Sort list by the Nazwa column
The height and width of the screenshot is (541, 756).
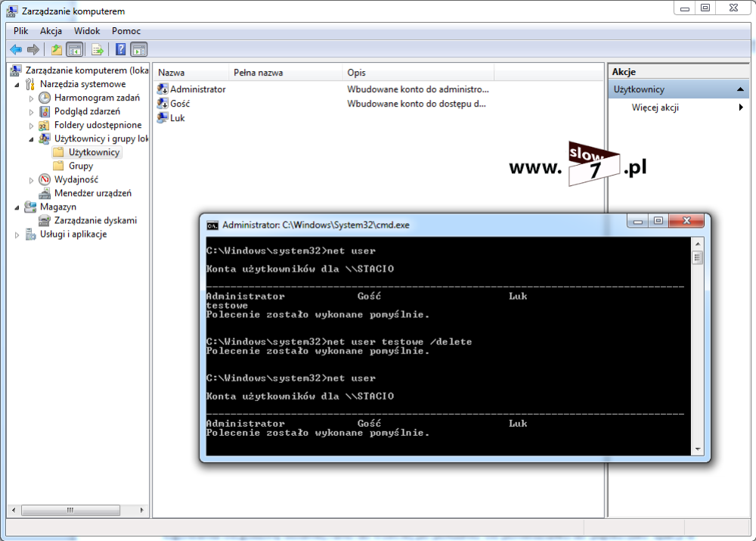[x=191, y=73]
